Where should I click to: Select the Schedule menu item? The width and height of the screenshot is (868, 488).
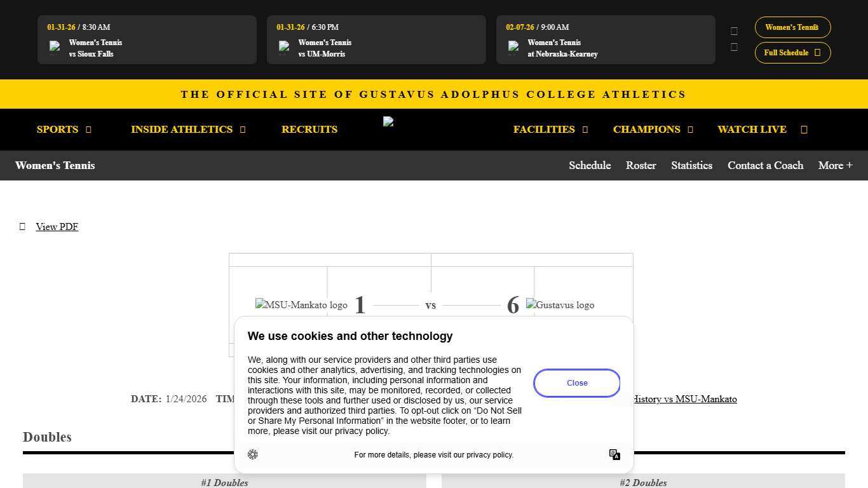click(x=590, y=165)
